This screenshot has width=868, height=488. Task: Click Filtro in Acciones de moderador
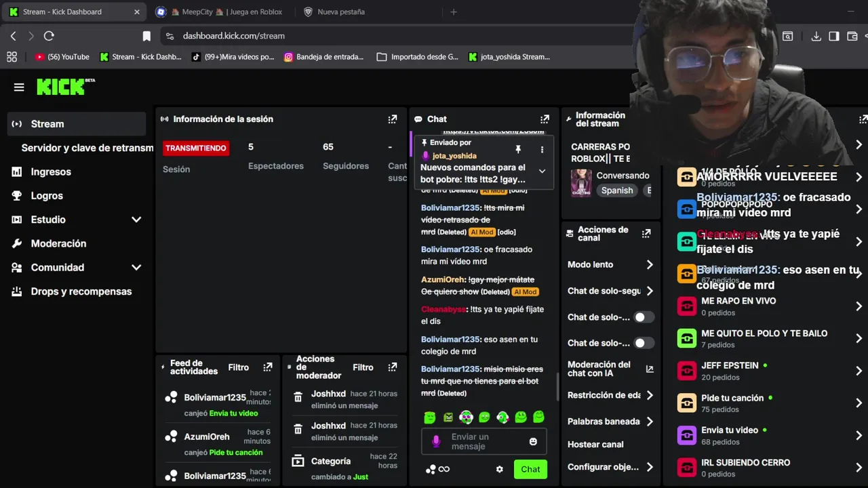363,367
